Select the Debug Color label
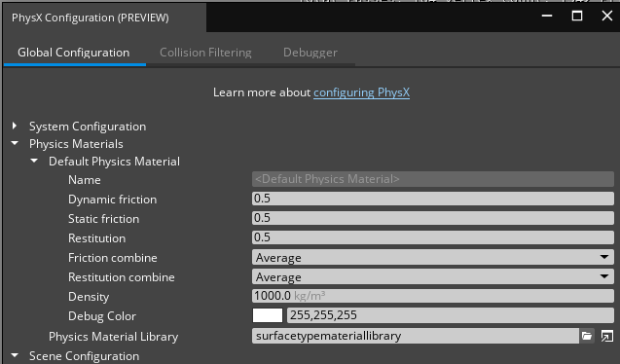 (x=102, y=315)
